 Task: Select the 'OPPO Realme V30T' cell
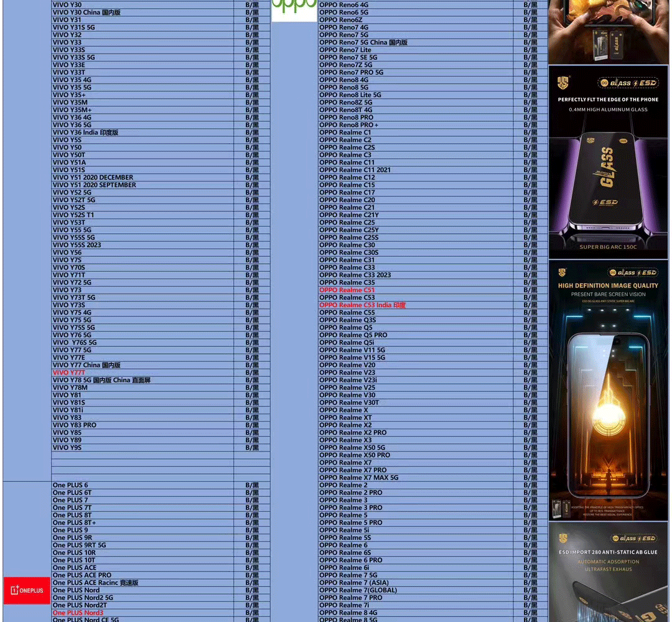pos(416,402)
